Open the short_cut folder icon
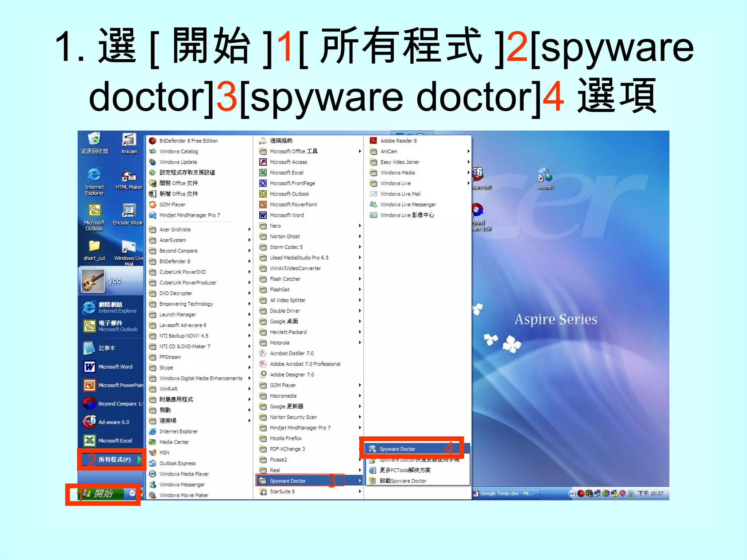Image resolution: width=747 pixels, height=560 pixels. (94, 250)
